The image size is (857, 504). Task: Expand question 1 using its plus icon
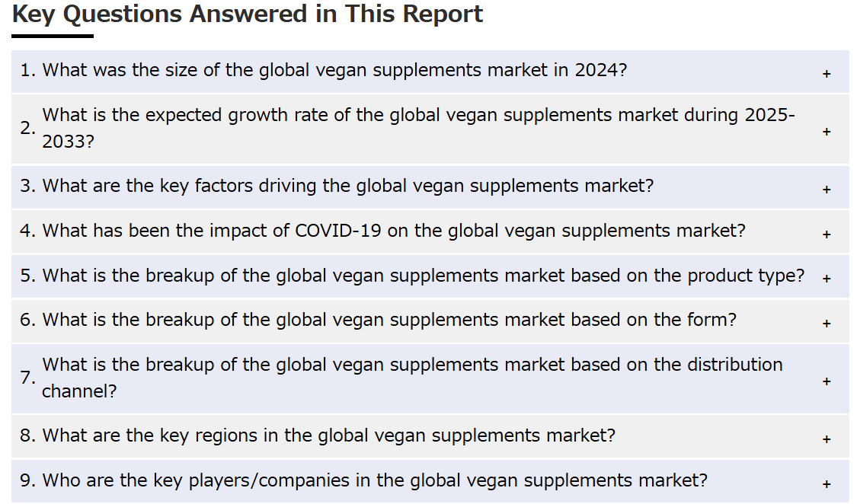(827, 74)
